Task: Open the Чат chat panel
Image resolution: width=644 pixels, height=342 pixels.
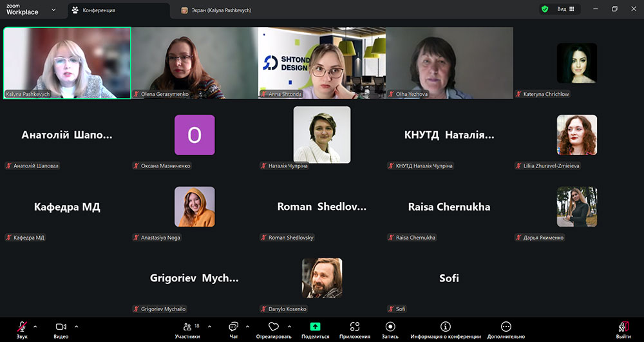Action: tap(233, 327)
